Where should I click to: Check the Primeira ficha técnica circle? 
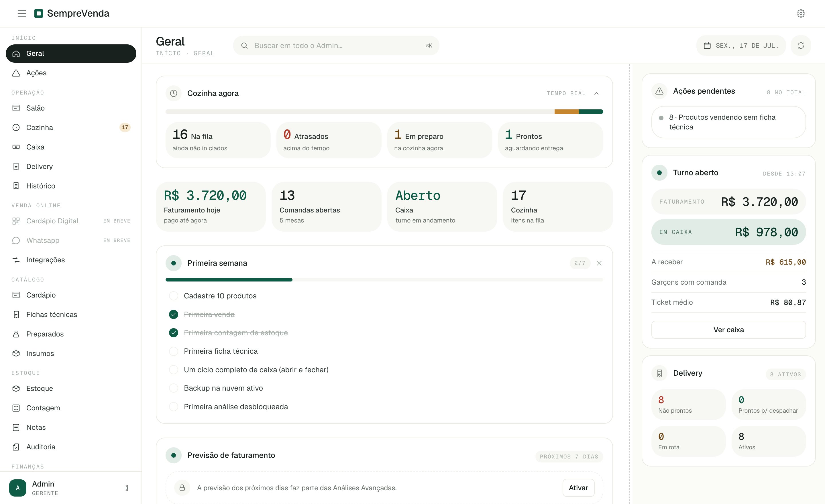click(x=173, y=351)
